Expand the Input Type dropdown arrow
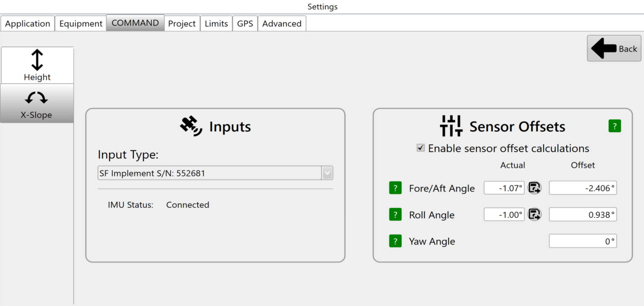The image size is (644, 306). click(327, 173)
